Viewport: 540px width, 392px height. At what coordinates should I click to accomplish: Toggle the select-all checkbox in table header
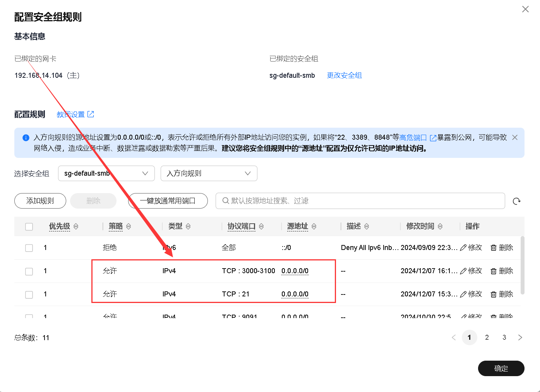pyautogui.click(x=29, y=226)
